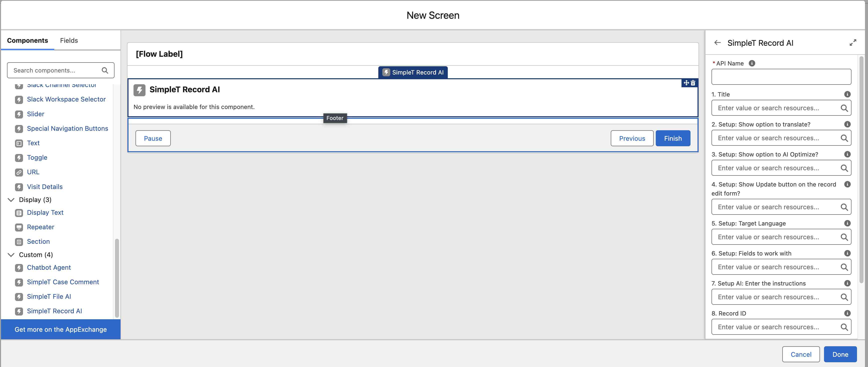
Task: Click the Repeater component icon
Action: point(19,227)
